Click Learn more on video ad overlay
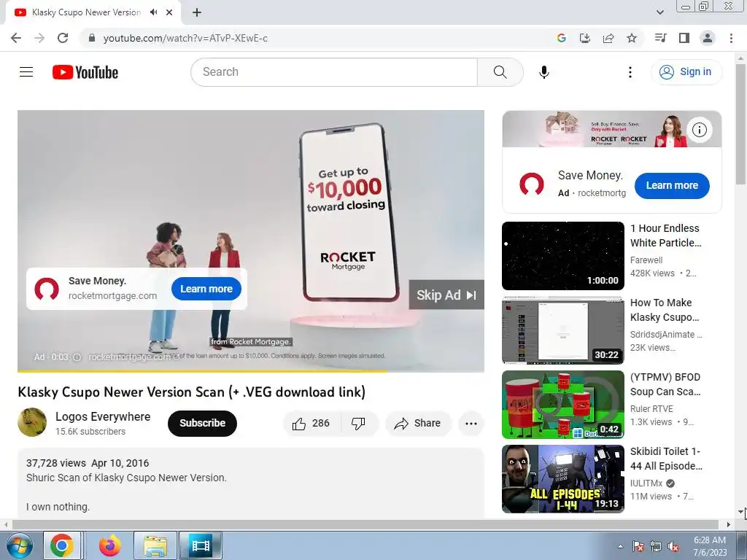This screenshot has height=560, width=747. (x=206, y=289)
